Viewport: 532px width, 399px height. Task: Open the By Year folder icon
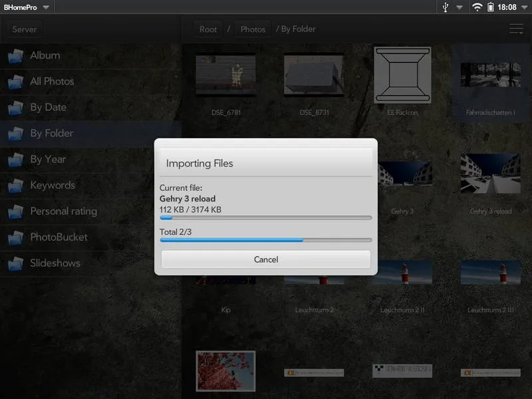(15, 160)
